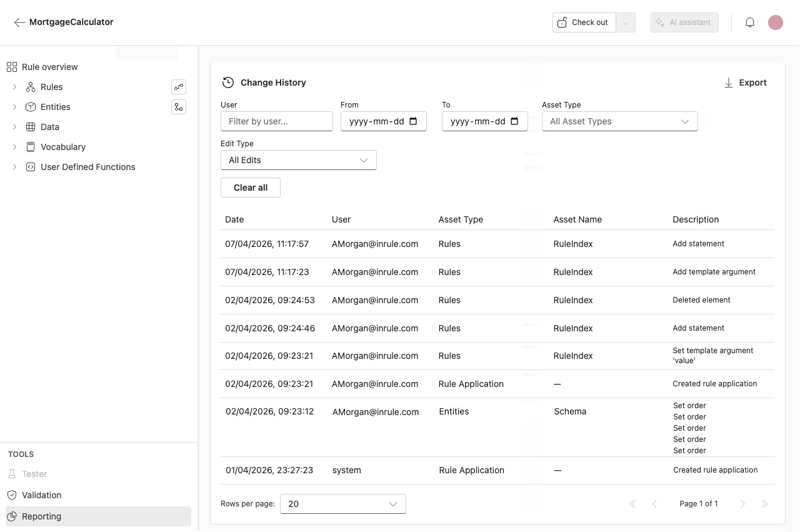The height and width of the screenshot is (532, 800).
Task: Click the Check out button
Action: (x=584, y=23)
